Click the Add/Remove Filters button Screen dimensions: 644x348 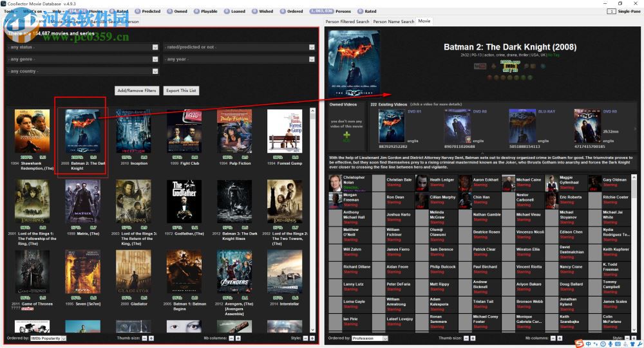tap(137, 90)
